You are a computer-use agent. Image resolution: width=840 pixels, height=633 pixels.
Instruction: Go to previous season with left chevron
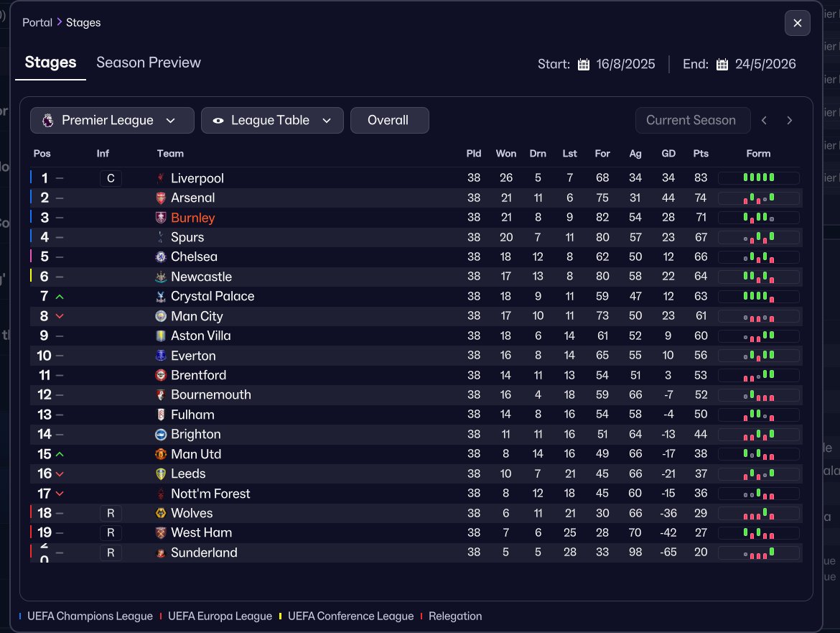tap(765, 120)
